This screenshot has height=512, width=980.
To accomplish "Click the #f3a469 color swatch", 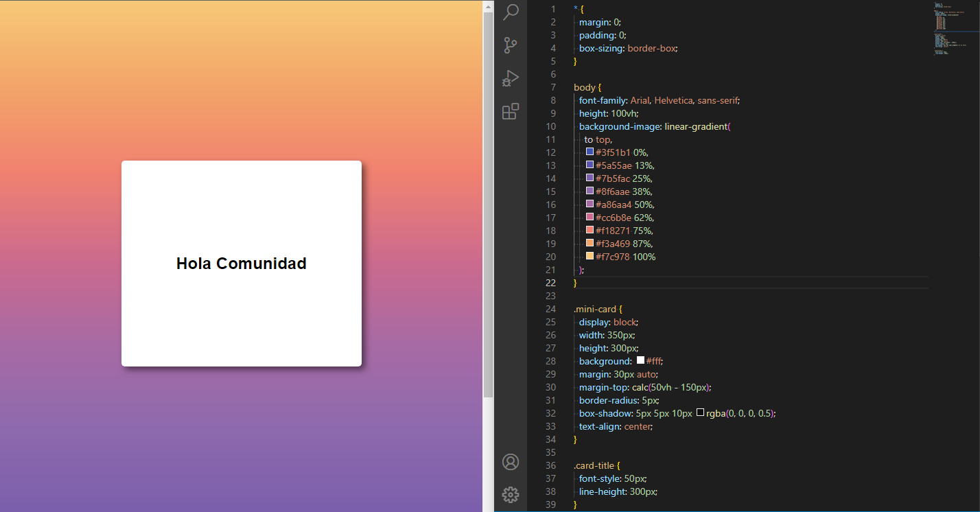I will point(590,243).
